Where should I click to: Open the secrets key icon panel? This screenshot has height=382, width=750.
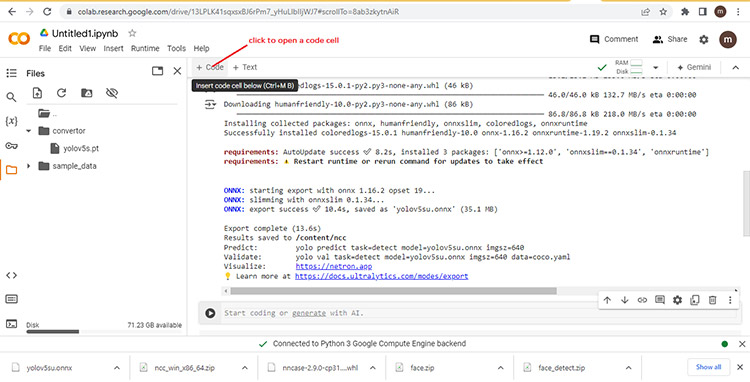(x=11, y=146)
